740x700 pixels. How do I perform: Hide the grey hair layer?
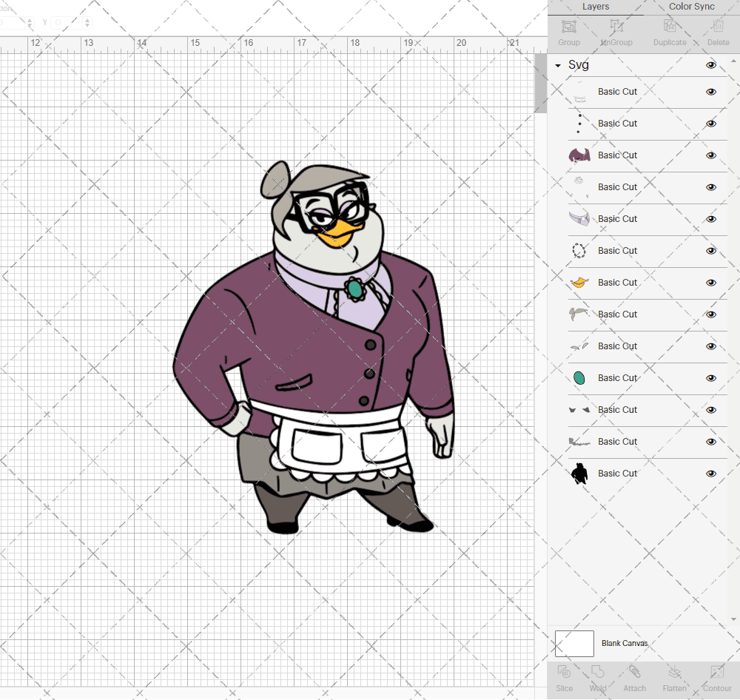pos(710,314)
